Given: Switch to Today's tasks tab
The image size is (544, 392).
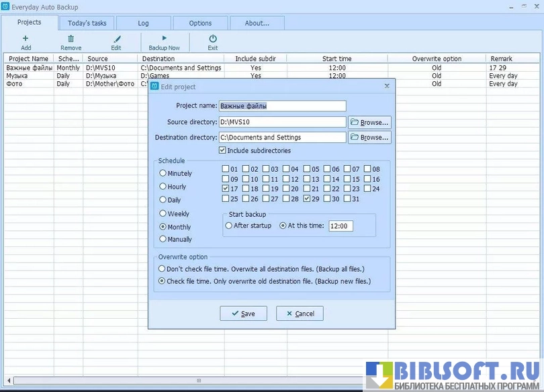Looking at the screenshot, I should tap(87, 23).
